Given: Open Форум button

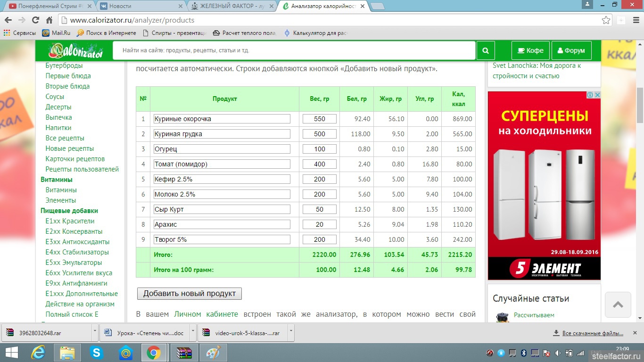Looking at the screenshot, I should click(571, 50).
